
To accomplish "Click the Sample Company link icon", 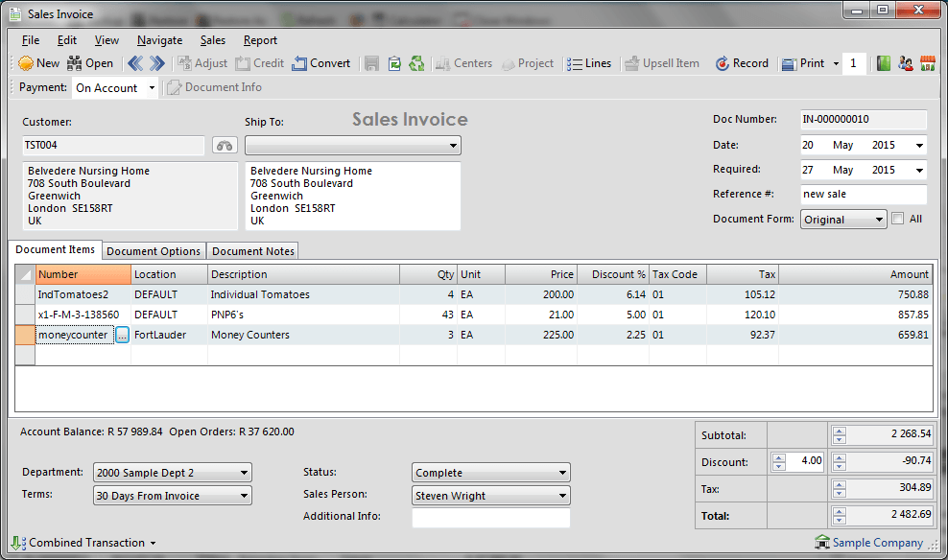I will pyautogui.click(x=822, y=543).
